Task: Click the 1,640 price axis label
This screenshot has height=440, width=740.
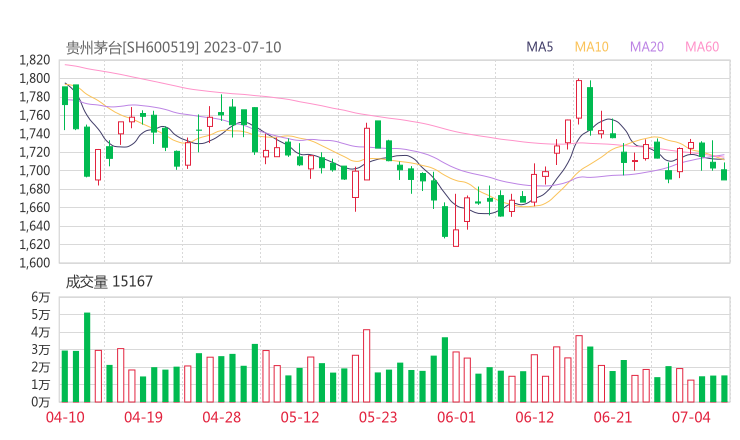Action: point(34,226)
